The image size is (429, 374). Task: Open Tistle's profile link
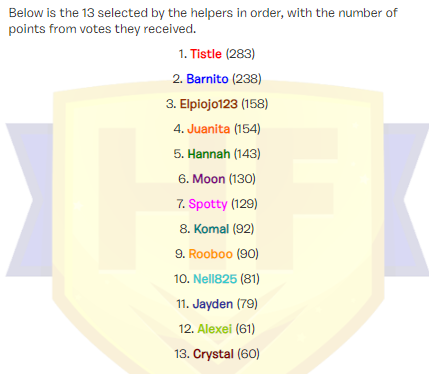[x=206, y=54]
